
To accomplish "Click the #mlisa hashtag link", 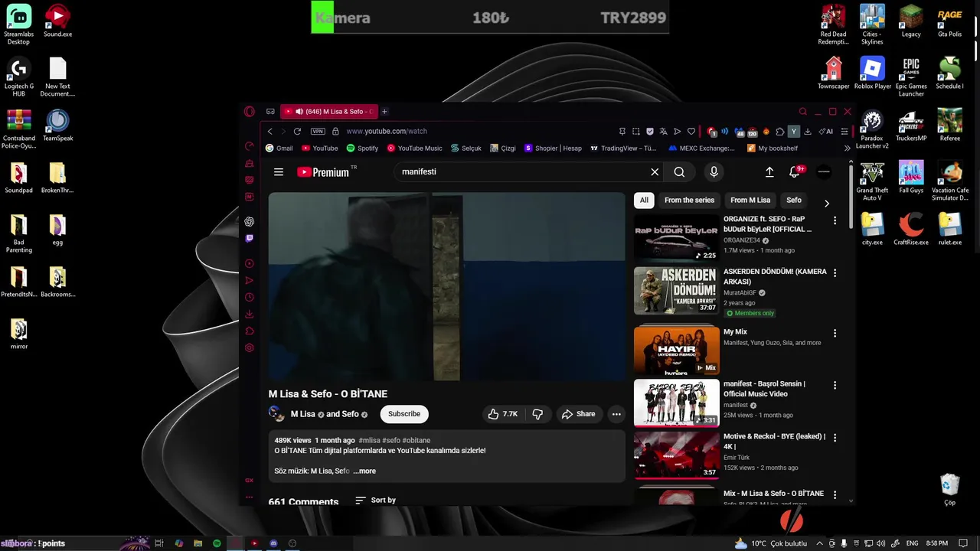I will (369, 441).
